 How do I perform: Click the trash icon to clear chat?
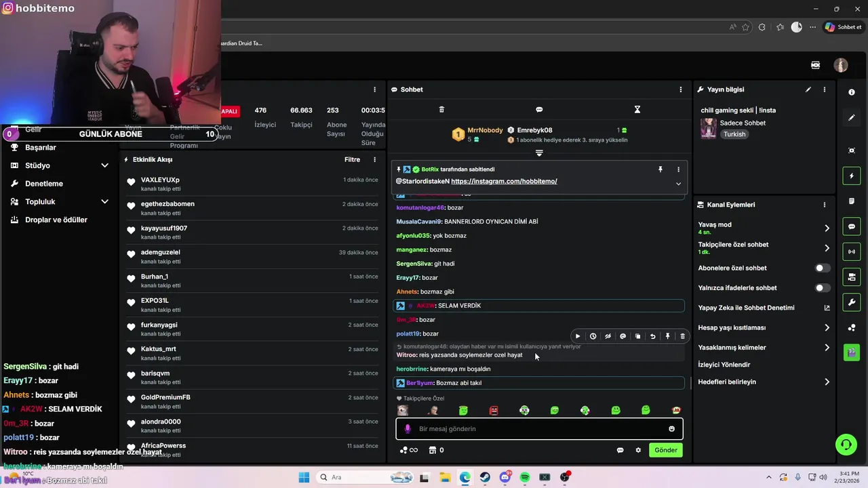click(x=441, y=109)
